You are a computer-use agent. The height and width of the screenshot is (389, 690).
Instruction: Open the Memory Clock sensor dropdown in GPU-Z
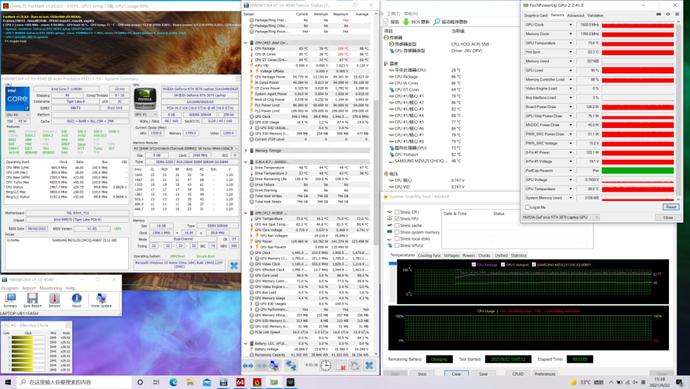(x=571, y=34)
